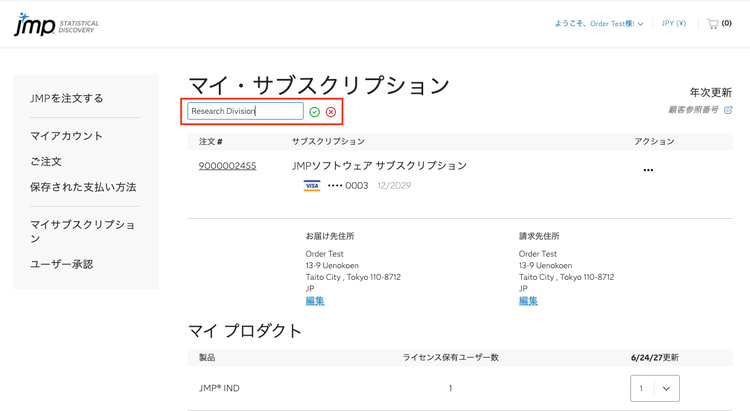Edit the customer reference number icon
The width and height of the screenshot is (750, 411).
(728, 110)
